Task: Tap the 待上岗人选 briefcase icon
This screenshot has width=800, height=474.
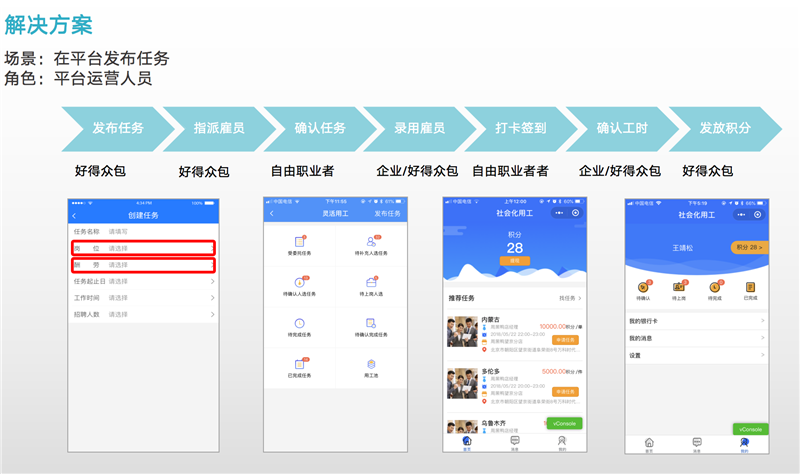Action: pyautogui.click(x=371, y=282)
